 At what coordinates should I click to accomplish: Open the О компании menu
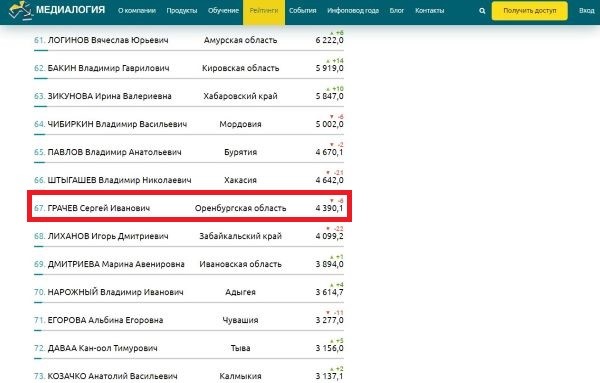coord(137,11)
